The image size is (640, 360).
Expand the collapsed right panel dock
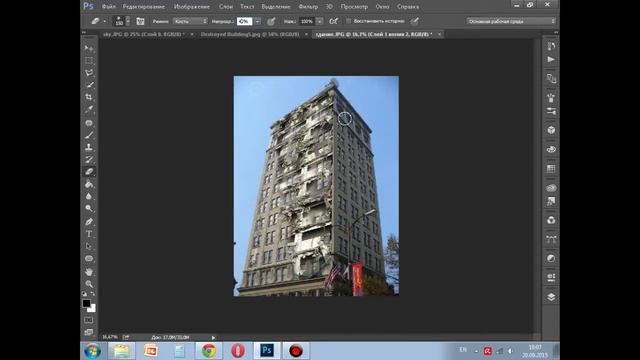556,32
